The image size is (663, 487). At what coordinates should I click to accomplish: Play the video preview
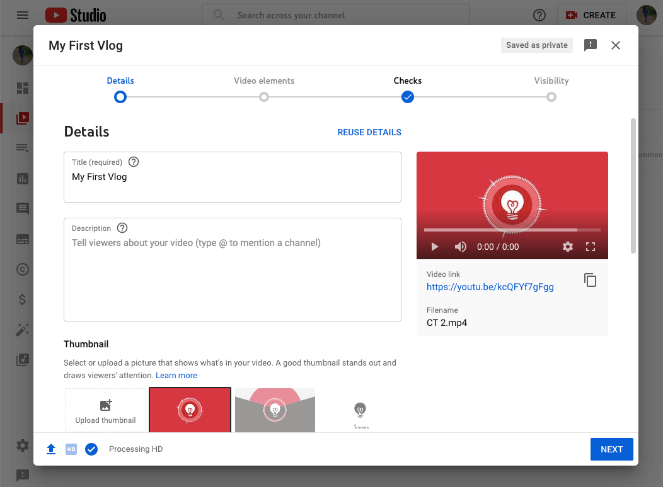point(434,246)
